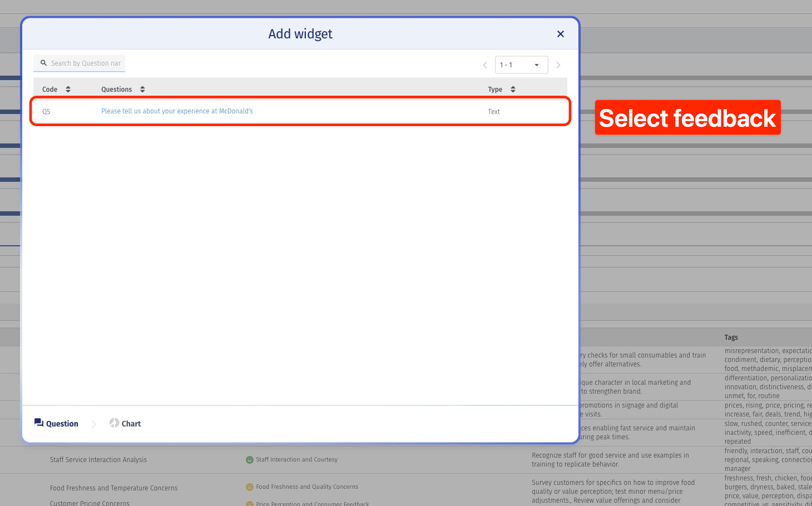The width and height of the screenshot is (812, 506).
Task: Switch to the Chart step
Action: click(x=125, y=423)
